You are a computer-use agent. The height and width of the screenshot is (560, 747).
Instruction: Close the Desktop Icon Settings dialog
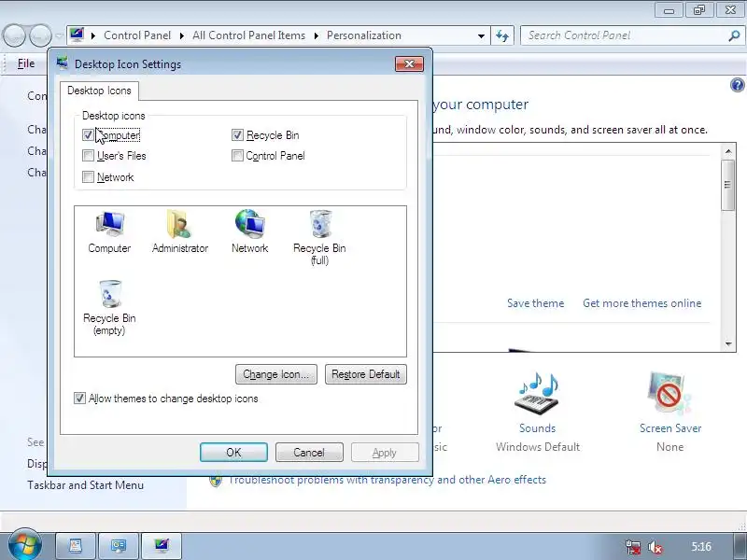(x=409, y=64)
